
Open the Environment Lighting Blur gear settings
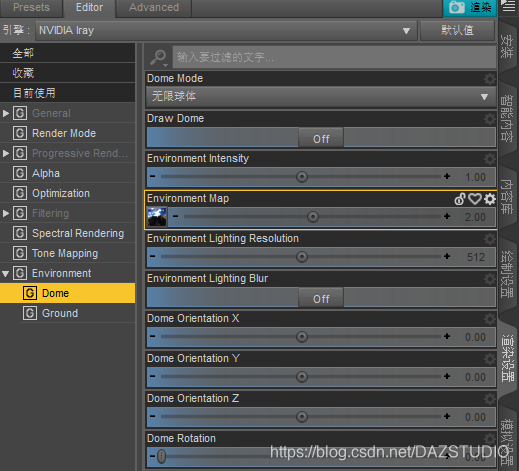(490, 279)
